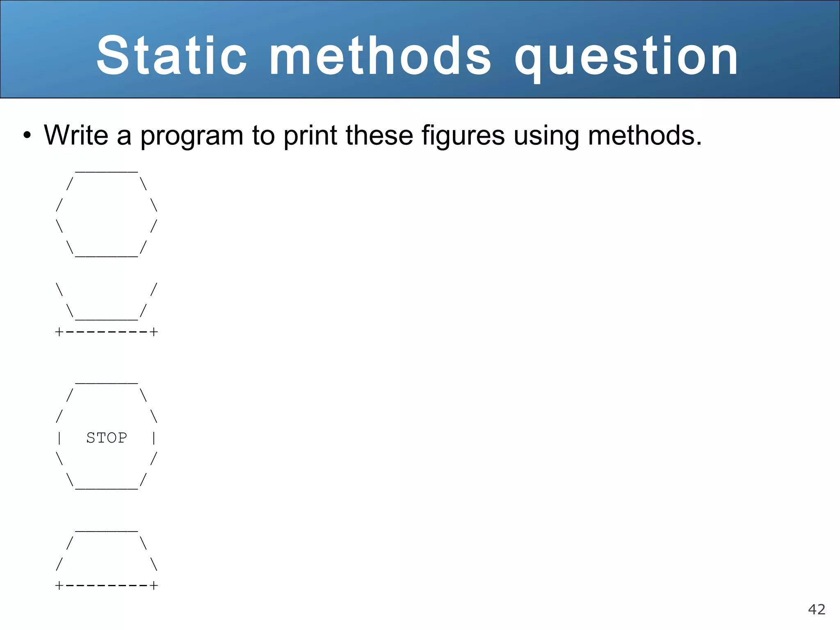Click the bottom dashed plus line of hat figure
This screenshot has height=630, width=840.
tap(107, 585)
